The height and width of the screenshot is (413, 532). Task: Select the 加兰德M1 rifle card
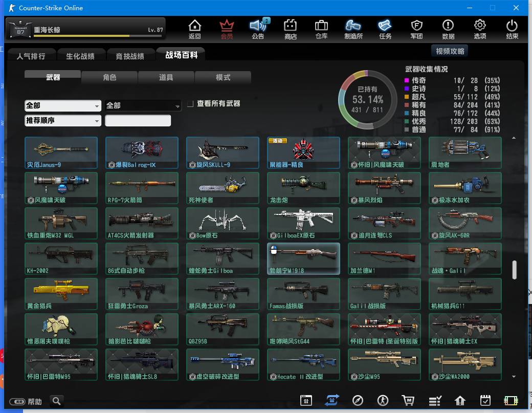tap(384, 258)
